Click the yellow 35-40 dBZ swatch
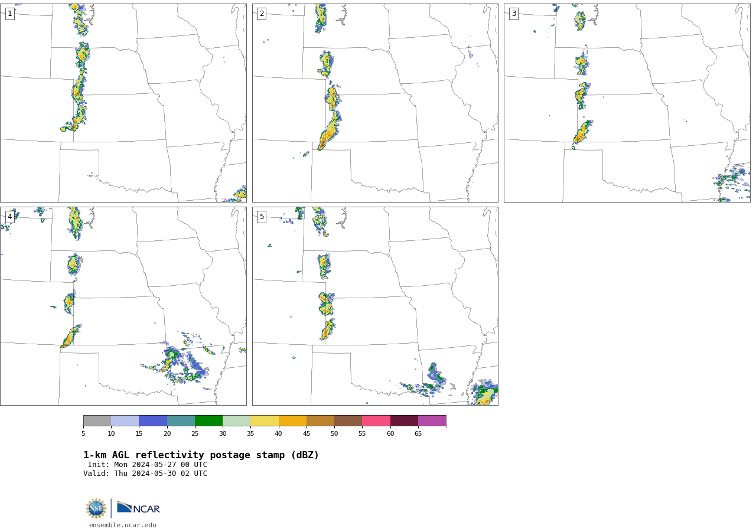 point(265,420)
